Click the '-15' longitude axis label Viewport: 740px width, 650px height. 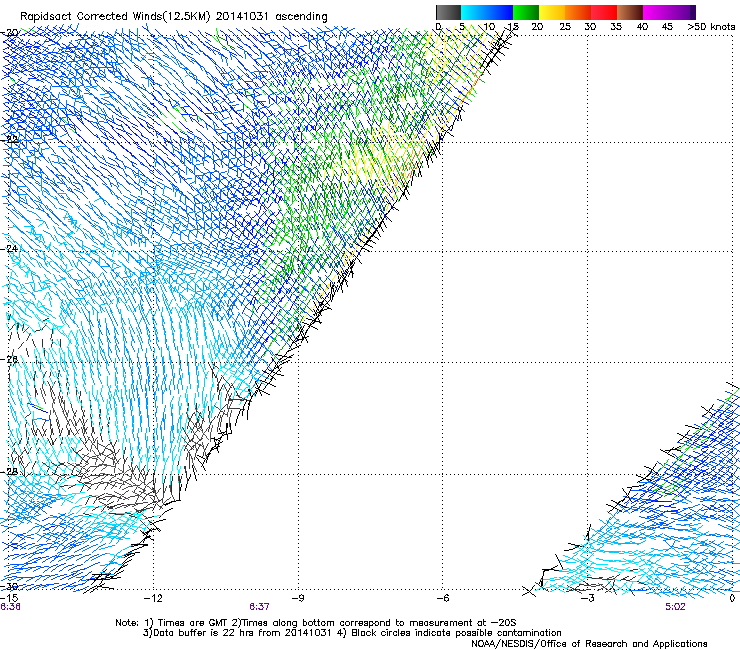(9, 598)
